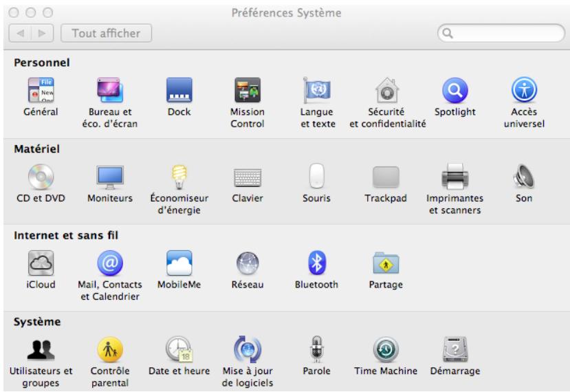This screenshot has height=392, width=570.
Task: Click the Tout afficher button
Action: point(106,33)
